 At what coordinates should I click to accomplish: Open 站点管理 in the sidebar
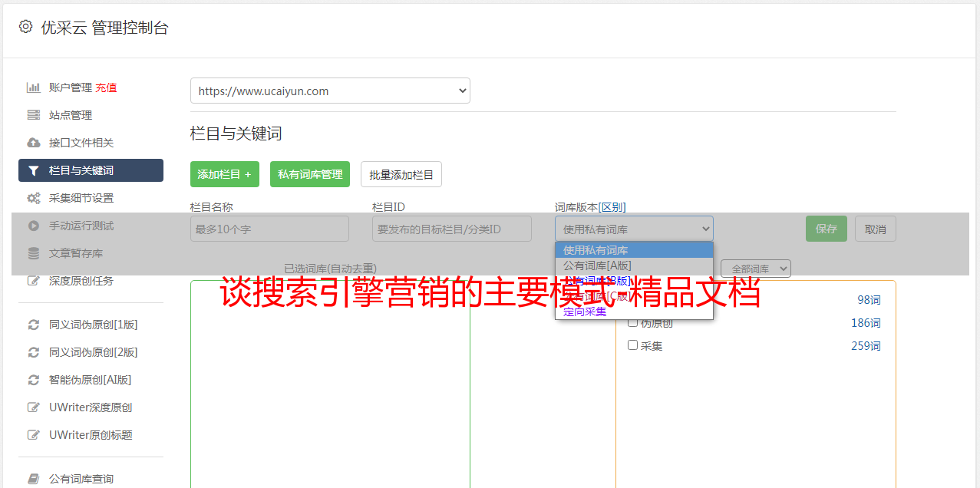click(71, 115)
